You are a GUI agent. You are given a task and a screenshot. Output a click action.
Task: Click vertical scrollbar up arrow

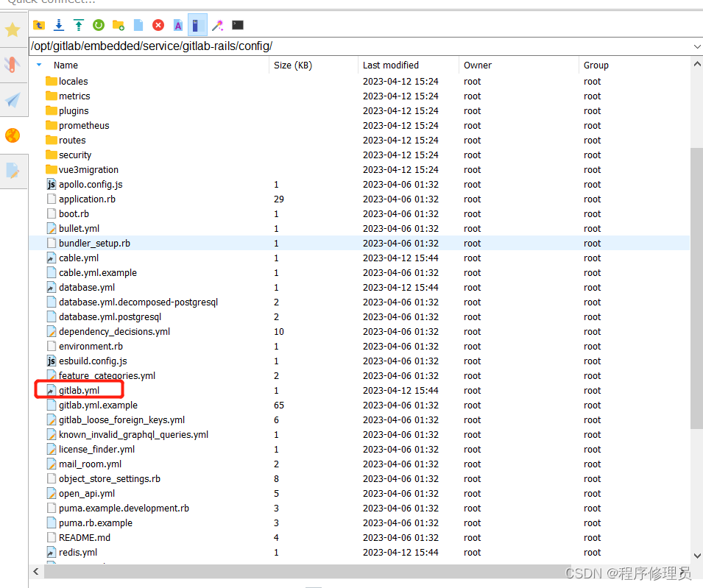click(x=696, y=64)
